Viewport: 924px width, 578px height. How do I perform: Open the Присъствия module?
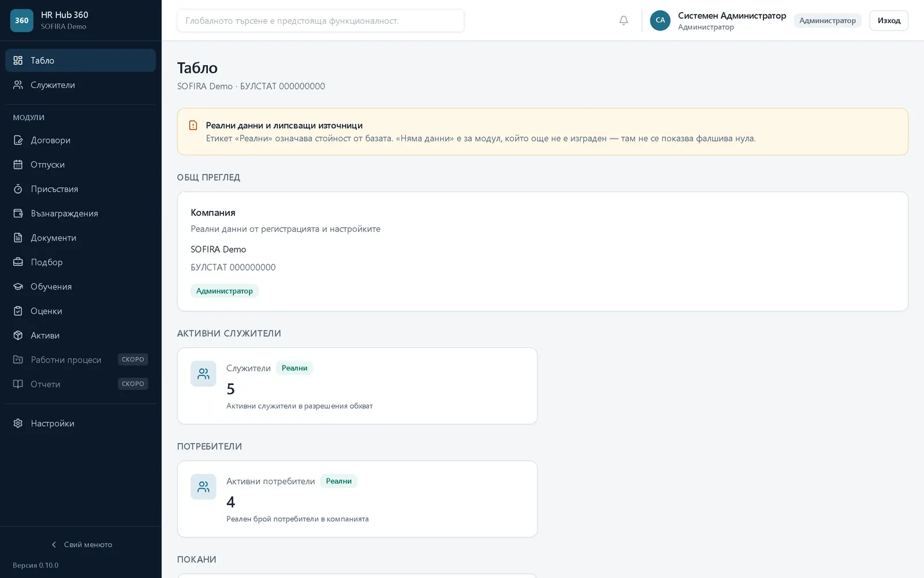pyautogui.click(x=80, y=189)
